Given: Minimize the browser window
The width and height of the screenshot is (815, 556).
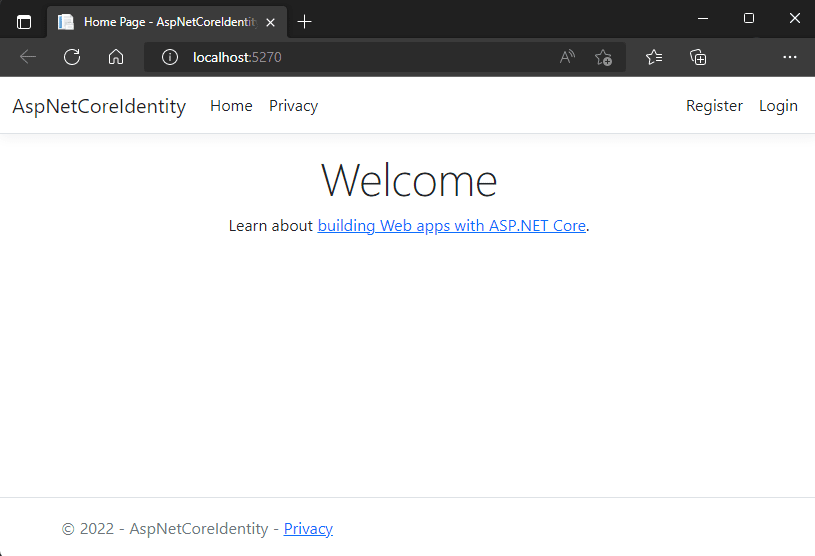Looking at the screenshot, I should tap(703, 19).
